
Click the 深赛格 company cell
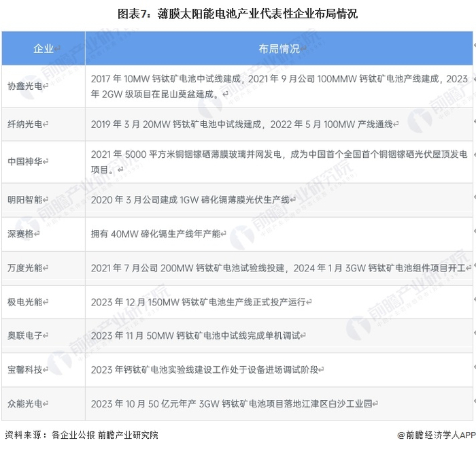click(44, 234)
